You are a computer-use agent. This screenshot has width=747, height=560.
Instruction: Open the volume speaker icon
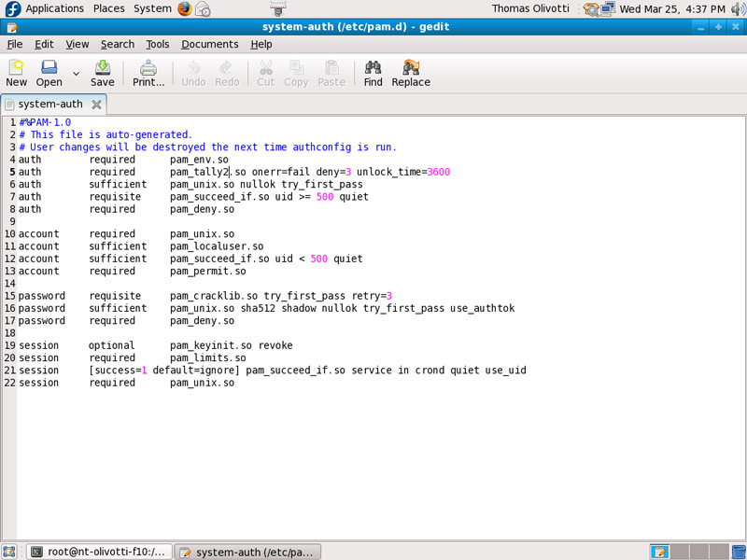(738, 8)
